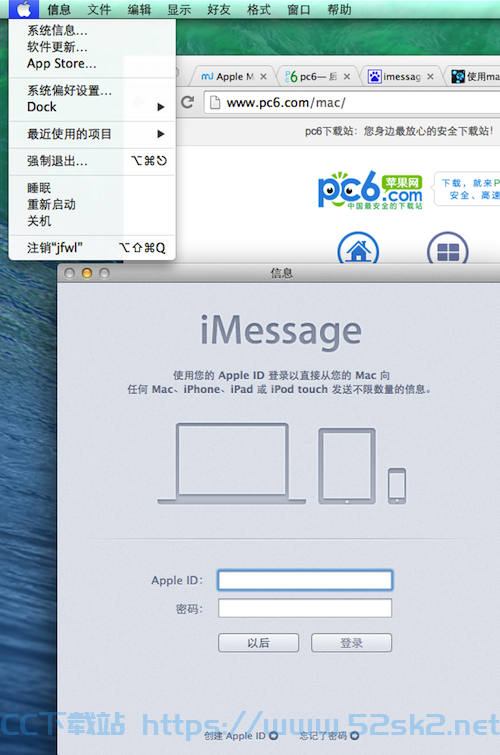The height and width of the screenshot is (755, 500).
Task: Click the www.pc6.com/mac/ address bar
Action: (354, 103)
